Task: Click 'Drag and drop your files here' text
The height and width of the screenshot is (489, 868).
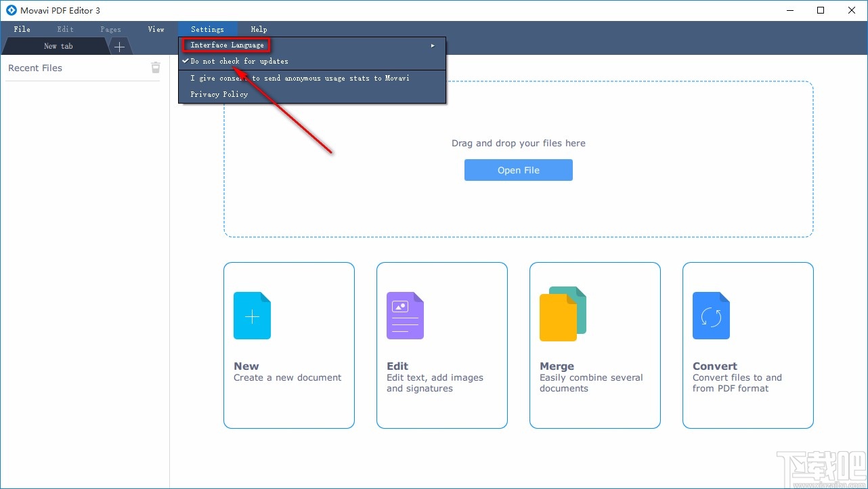Action: [x=519, y=144]
